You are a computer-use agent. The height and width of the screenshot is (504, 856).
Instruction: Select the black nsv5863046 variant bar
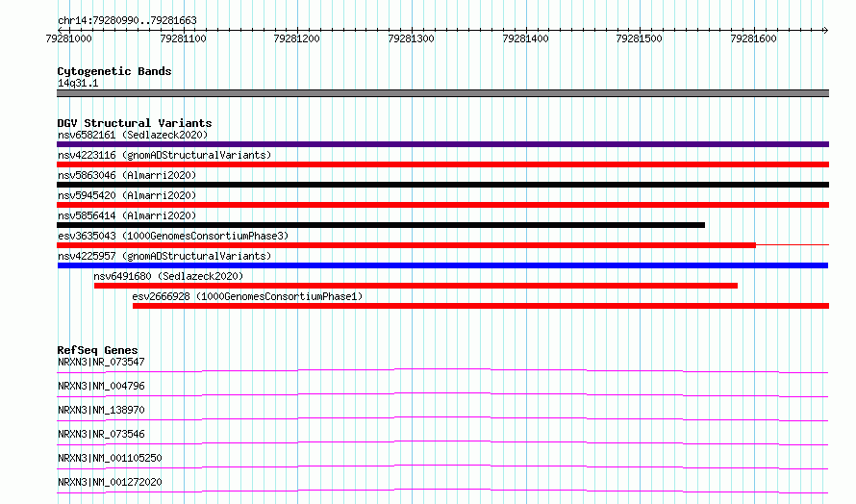coord(442,185)
